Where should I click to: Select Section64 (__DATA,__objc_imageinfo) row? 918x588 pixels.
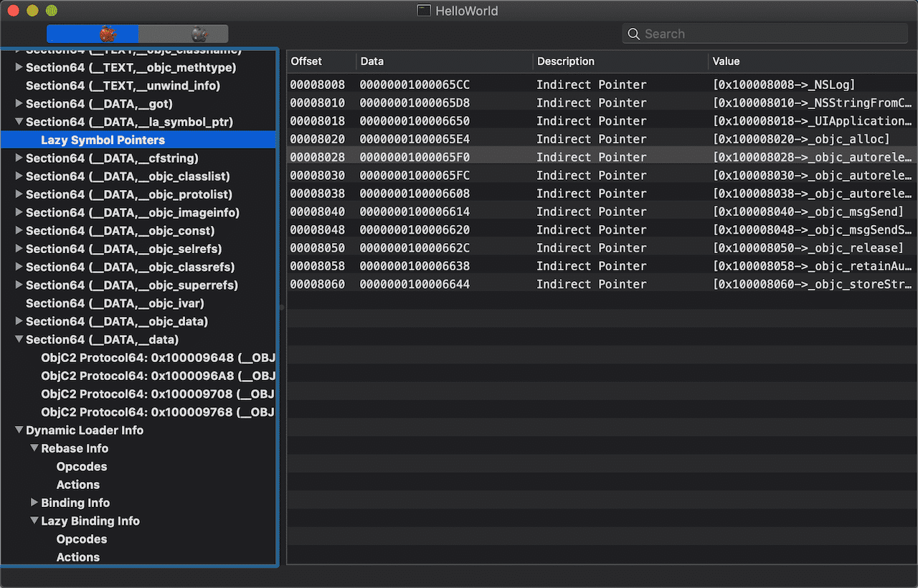click(x=139, y=212)
